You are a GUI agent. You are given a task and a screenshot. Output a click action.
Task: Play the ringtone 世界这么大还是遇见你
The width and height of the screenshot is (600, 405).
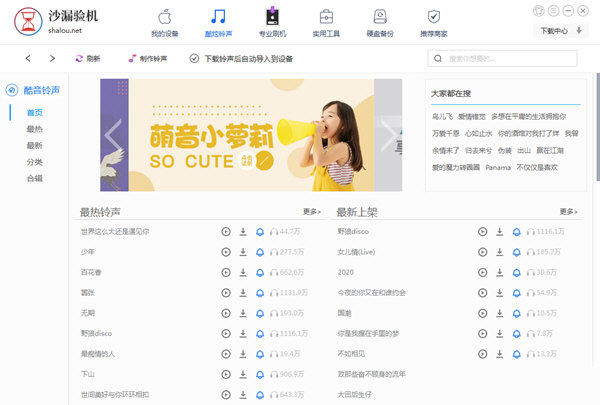[226, 232]
